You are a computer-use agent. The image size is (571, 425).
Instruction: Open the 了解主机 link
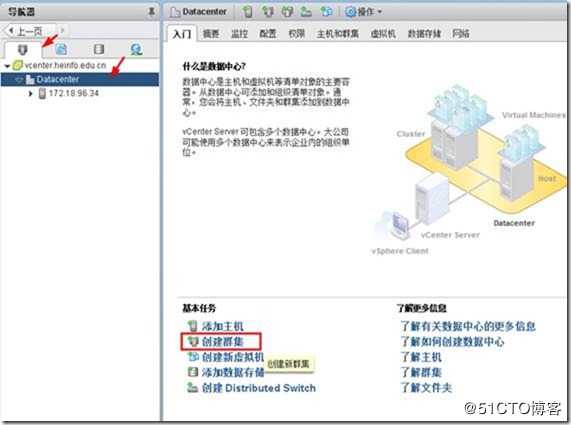tap(421, 357)
